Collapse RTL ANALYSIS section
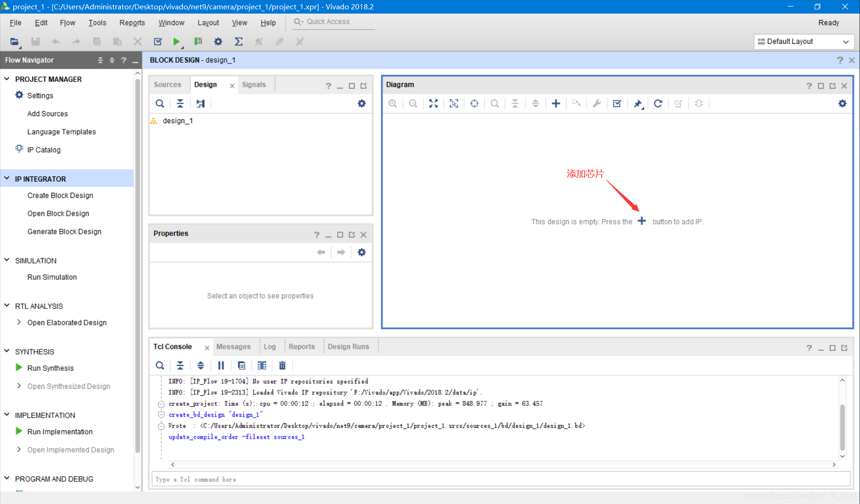 [7, 305]
